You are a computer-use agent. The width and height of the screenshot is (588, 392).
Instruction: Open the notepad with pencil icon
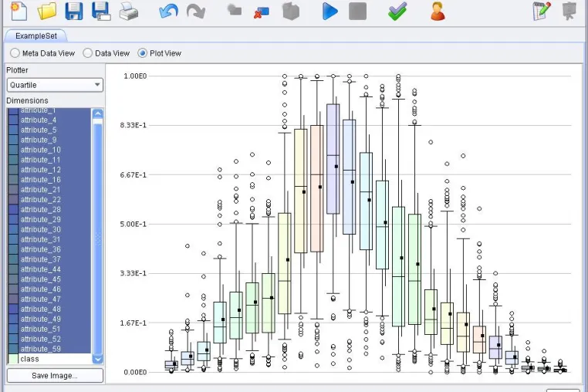[542, 11]
